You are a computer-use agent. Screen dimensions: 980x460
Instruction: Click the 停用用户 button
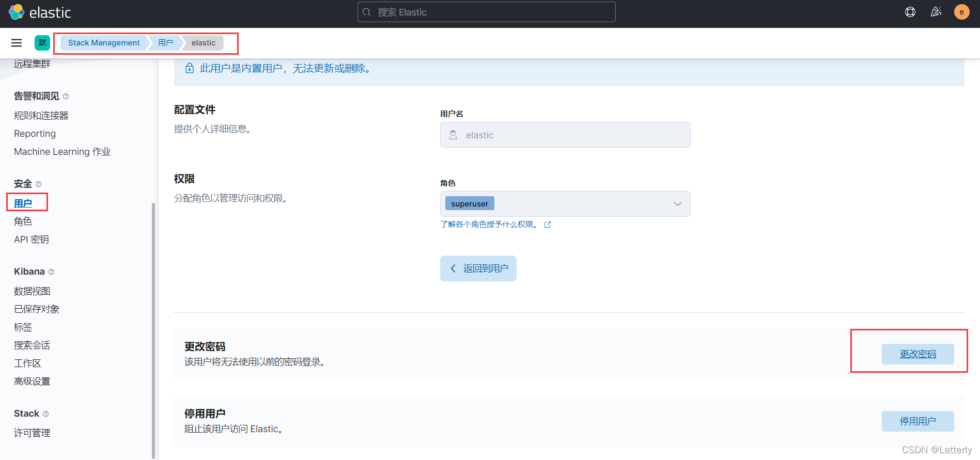pos(918,421)
